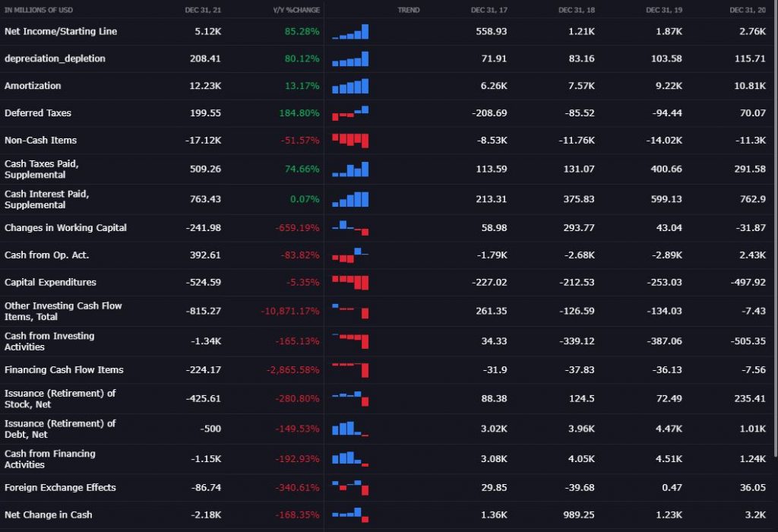778x532 pixels.
Task: Sort by the DEC 31, 21 column header
Action: coord(203,10)
